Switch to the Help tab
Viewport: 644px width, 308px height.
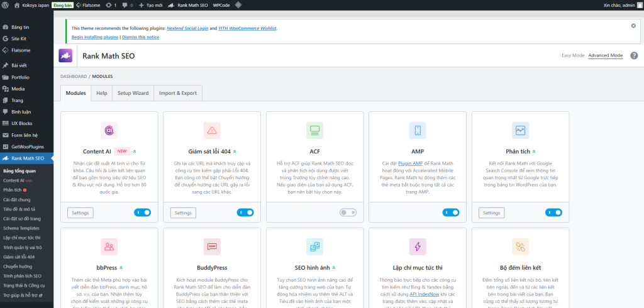[x=102, y=93]
